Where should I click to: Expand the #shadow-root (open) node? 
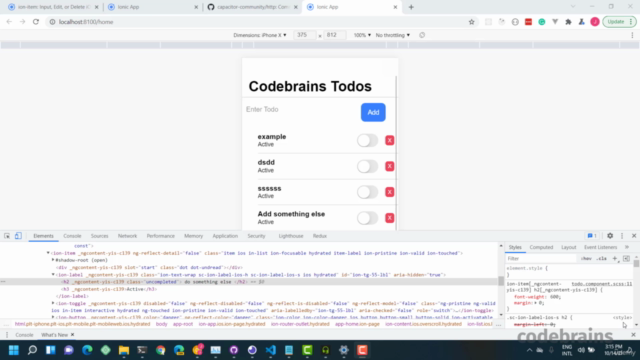[x=53, y=260]
